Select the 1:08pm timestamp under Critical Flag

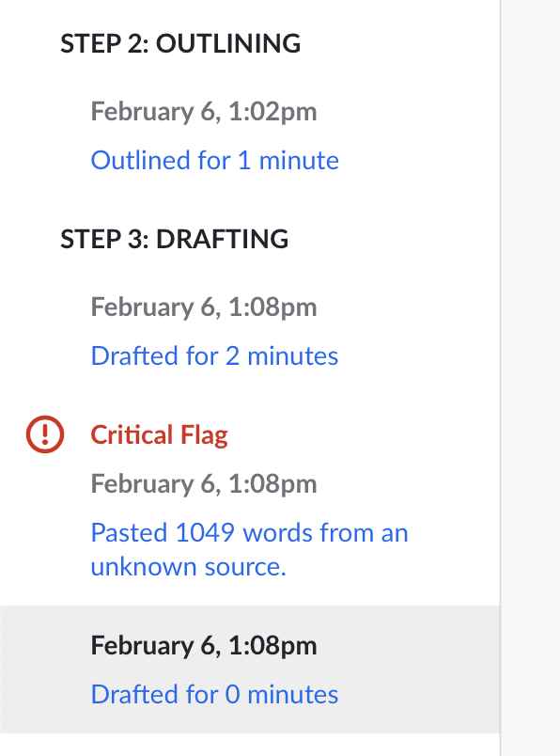[204, 483]
